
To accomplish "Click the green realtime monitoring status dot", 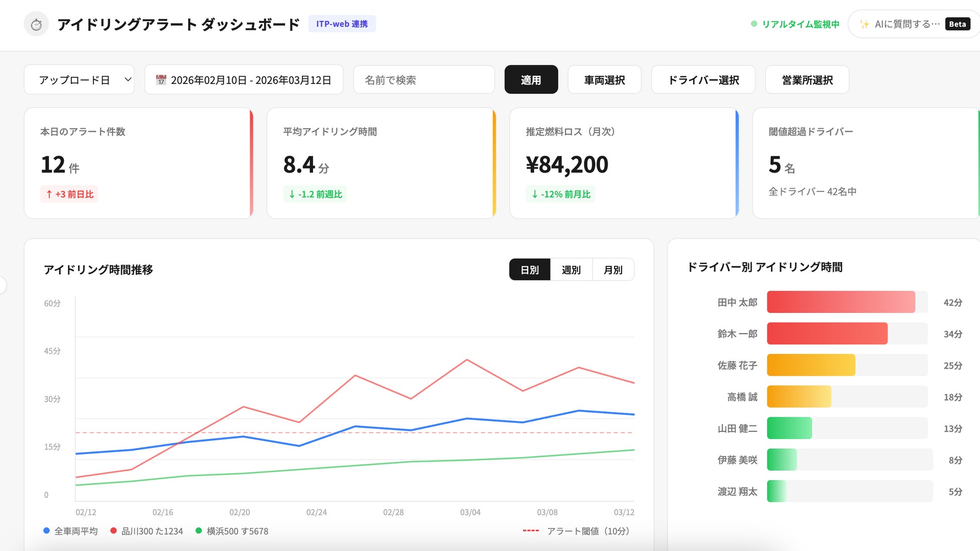I will (x=754, y=24).
